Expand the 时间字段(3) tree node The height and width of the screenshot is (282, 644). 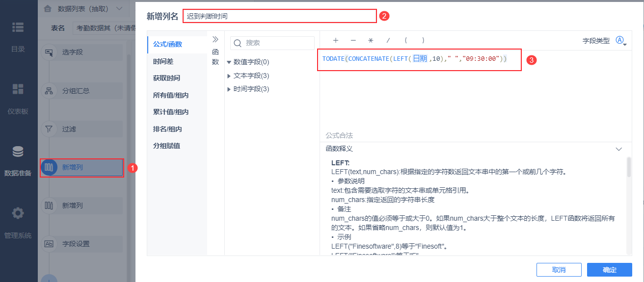(x=229, y=89)
